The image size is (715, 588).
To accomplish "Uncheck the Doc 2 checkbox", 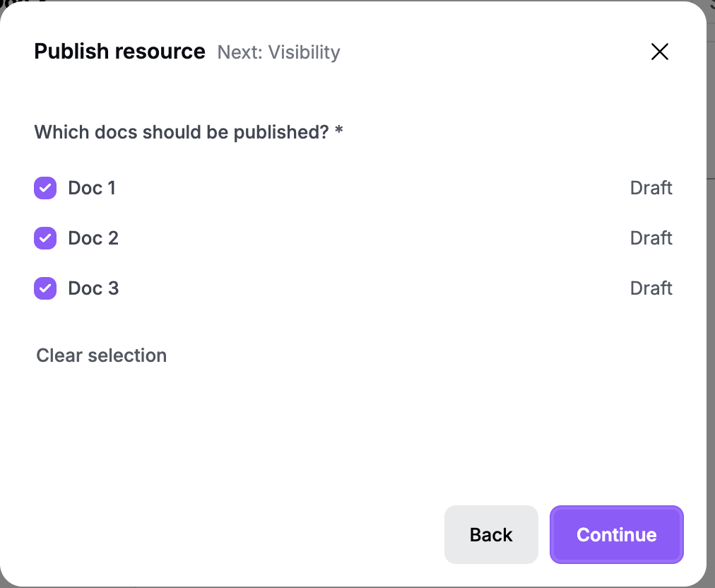I will coord(45,238).
